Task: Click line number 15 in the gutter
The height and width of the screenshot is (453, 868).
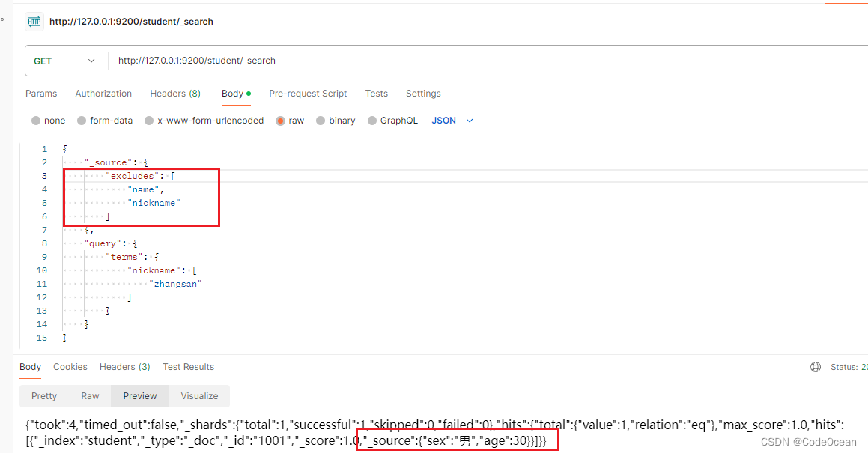Action: coord(41,338)
